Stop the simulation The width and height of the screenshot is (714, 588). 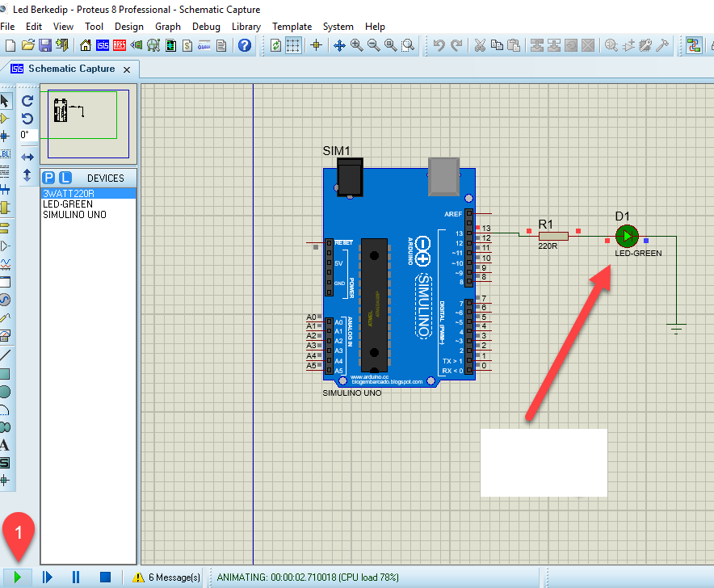point(105,577)
